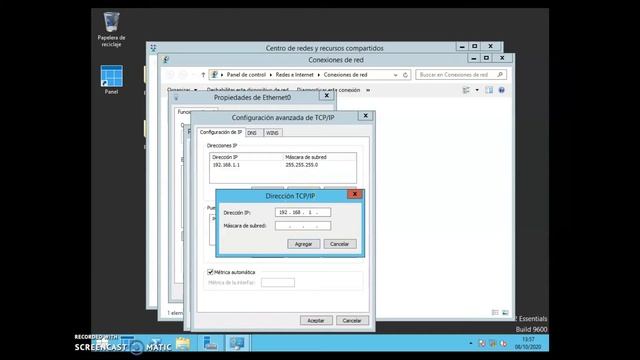This screenshot has width=640, height=360.
Task: Open Server Manager dashboard in the taskbar
Action: coord(211,344)
